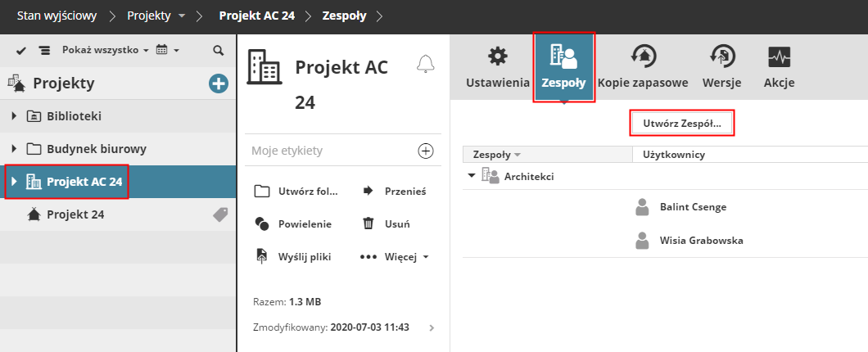Open the calendar filter dropdown
Image resolution: width=868 pixels, height=352 pixels.
click(x=167, y=50)
